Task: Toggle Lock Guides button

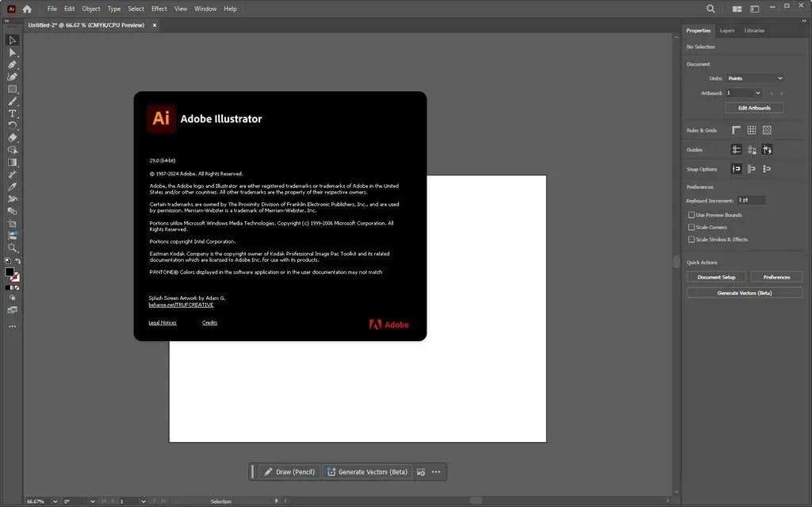Action: [752, 150]
